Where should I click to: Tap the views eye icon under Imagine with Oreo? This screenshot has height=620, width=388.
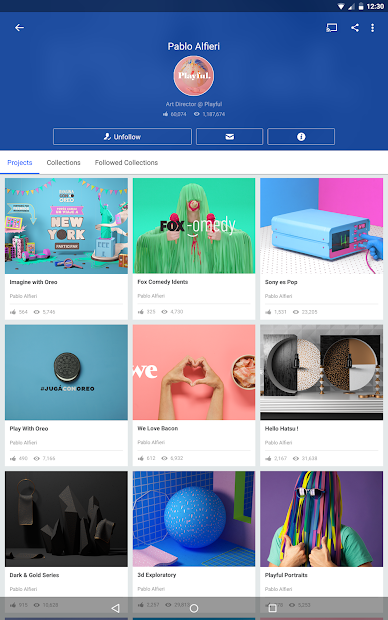pos(37,312)
